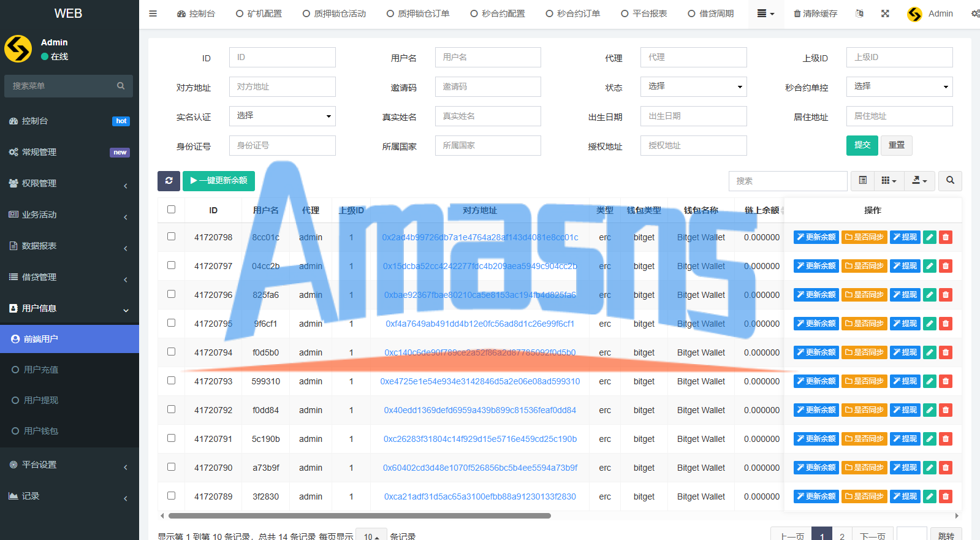980x540 pixels.
Task: Open 用户钱包 in the sidebar menu
Action: point(69,431)
